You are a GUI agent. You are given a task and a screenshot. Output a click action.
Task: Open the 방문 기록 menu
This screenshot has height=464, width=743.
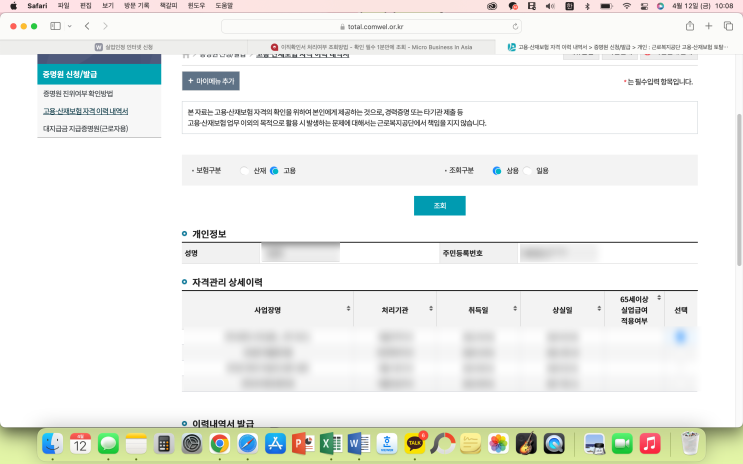coord(136,6)
